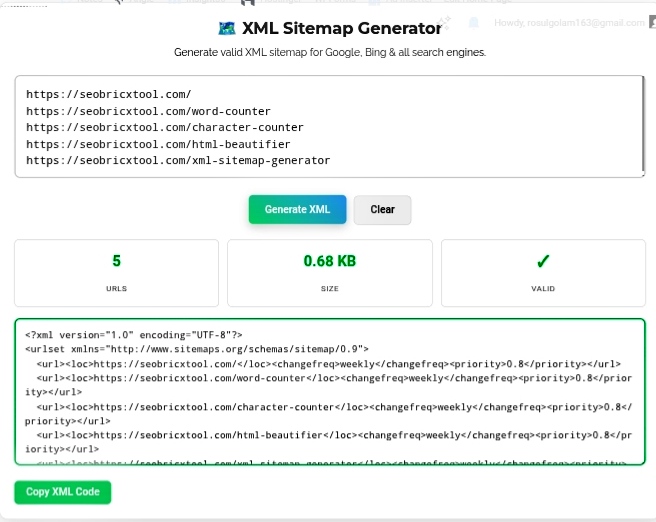The image size is (656, 522).
Task: Select the character-counter URL line
Action: point(164,128)
